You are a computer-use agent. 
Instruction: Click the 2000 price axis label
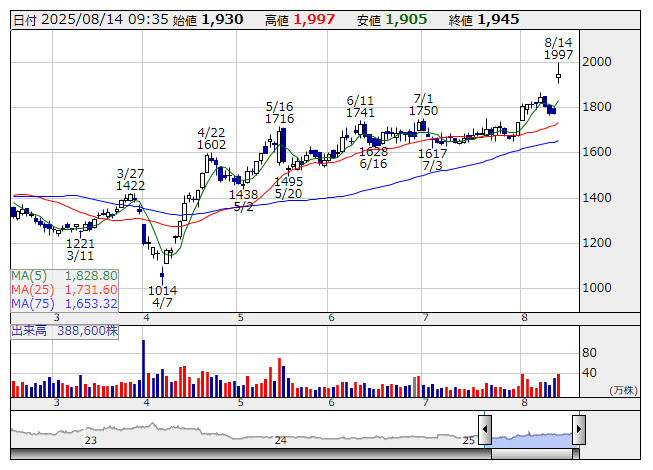pos(597,62)
